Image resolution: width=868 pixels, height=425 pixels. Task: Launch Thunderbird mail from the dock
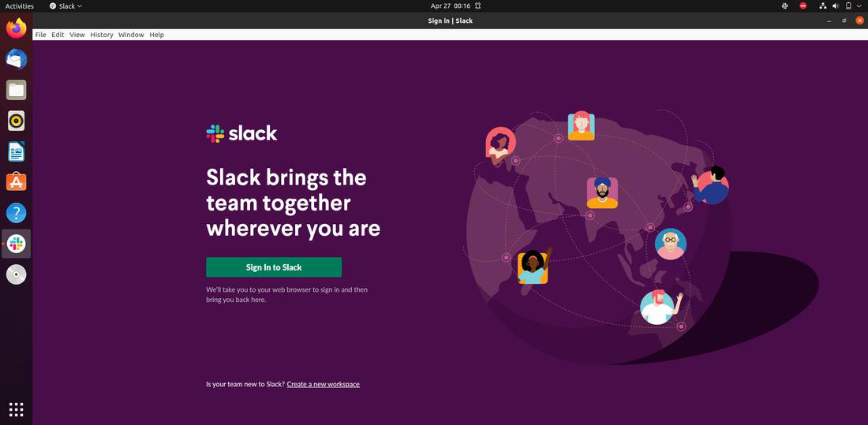tap(16, 58)
